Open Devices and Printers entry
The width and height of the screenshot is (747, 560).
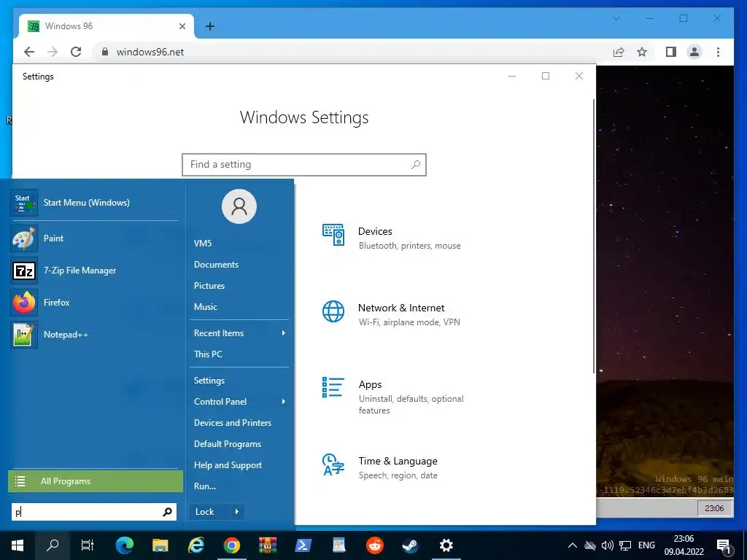click(233, 423)
